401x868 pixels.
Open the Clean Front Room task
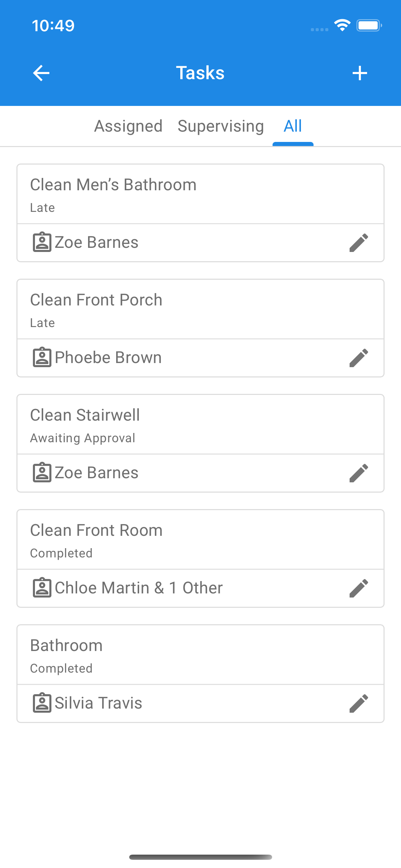coord(96,531)
